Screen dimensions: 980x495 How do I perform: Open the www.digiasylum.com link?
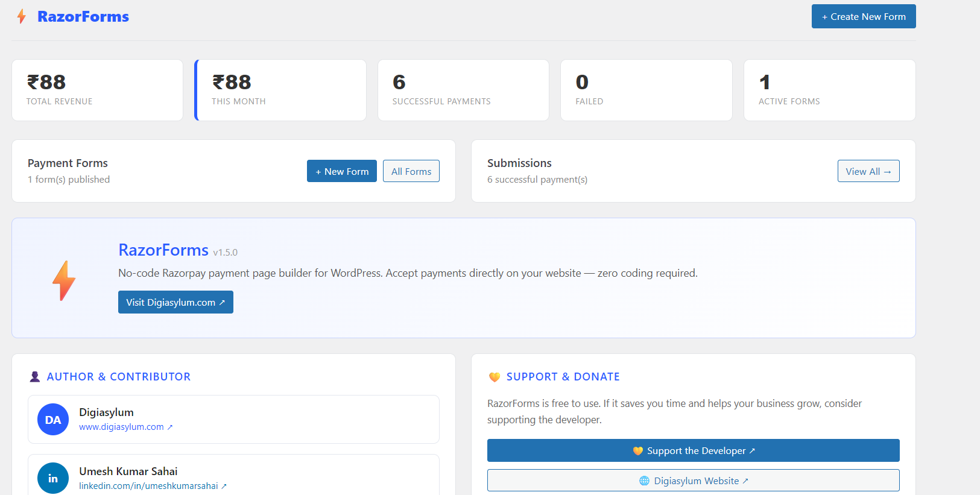[x=121, y=427]
